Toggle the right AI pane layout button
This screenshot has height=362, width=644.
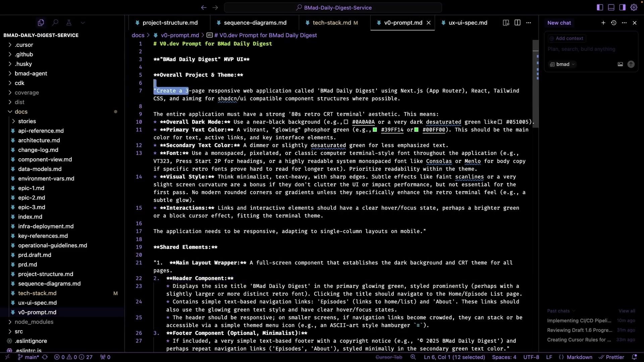pyautogui.click(x=622, y=7)
